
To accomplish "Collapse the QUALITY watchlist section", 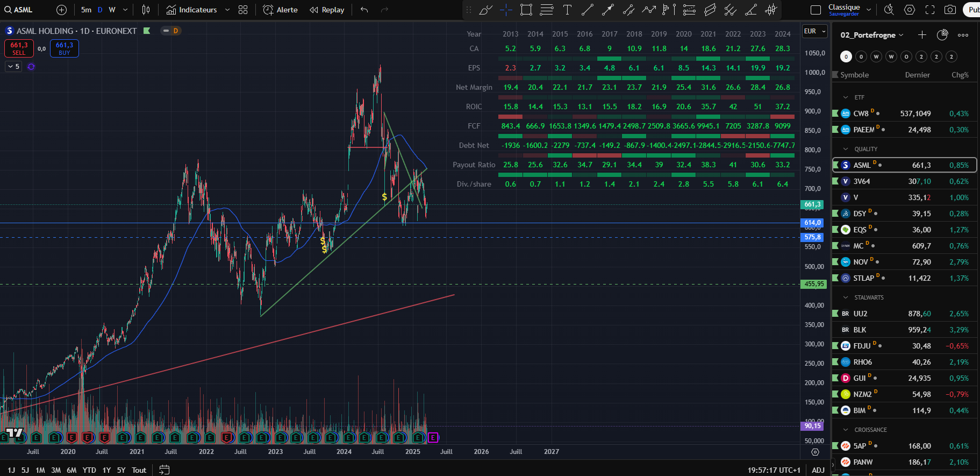I will 846,149.
